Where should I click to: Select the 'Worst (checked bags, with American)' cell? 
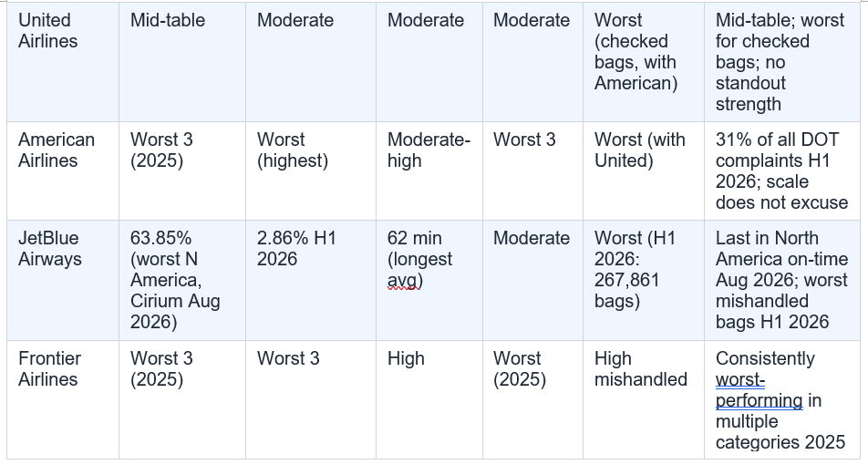[644, 62]
